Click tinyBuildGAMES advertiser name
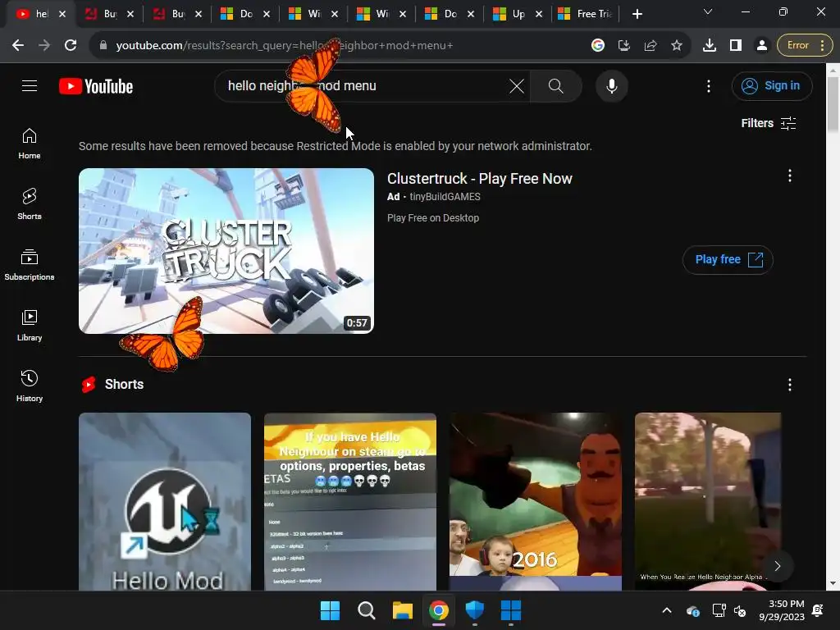840x630 pixels. point(445,197)
